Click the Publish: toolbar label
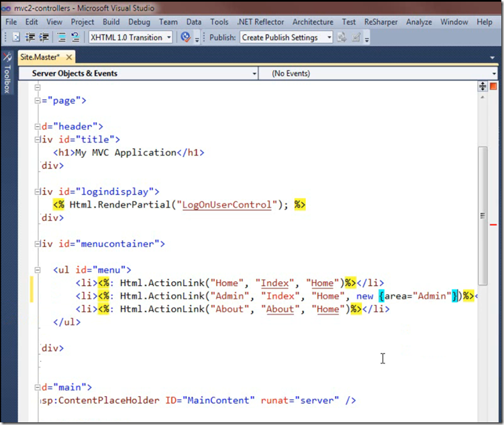504x425 pixels. (x=222, y=38)
